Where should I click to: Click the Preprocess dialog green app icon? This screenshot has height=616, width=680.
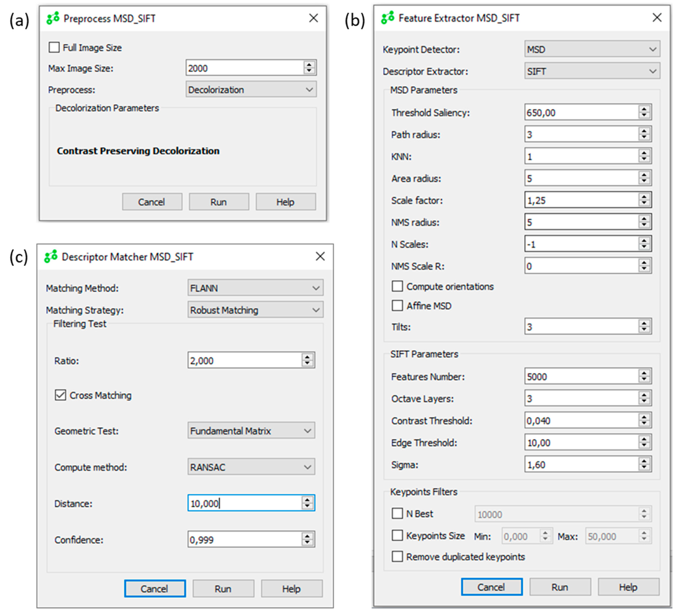tap(53, 18)
